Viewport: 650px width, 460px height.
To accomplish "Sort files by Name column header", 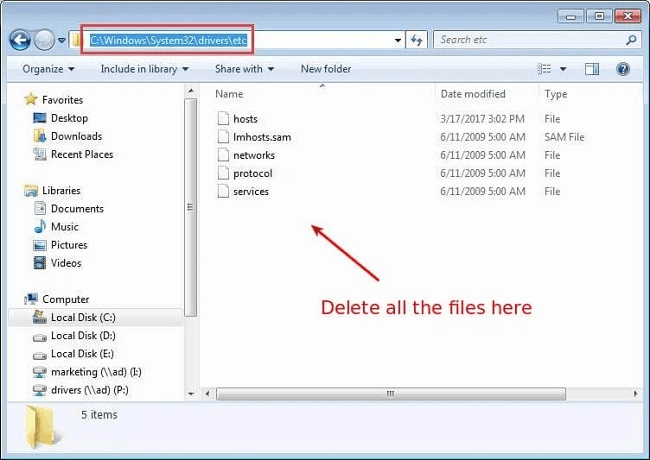I will point(230,94).
